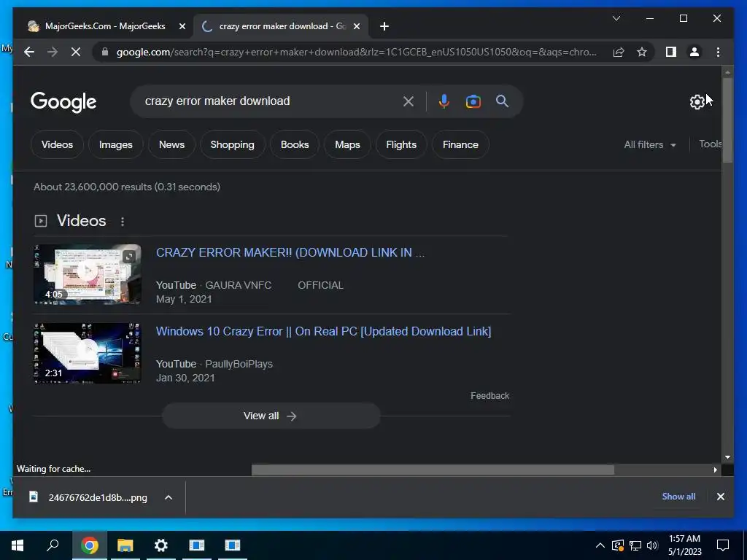The width and height of the screenshot is (747, 560).
Task: Stop loading the current page
Action: coord(76,52)
